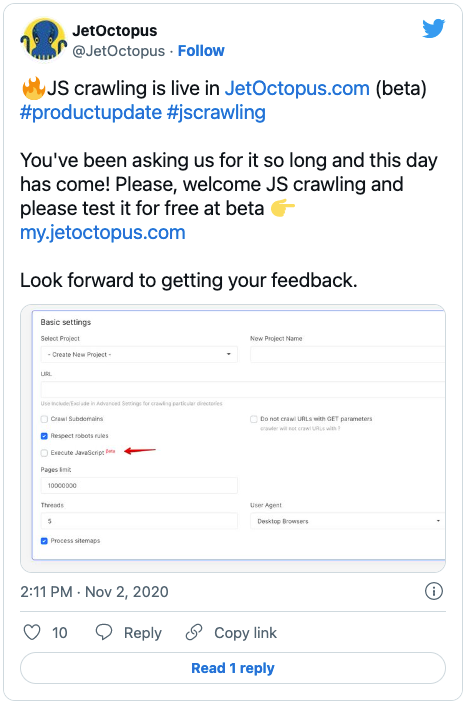Click the Twitter bird logo
Screen dimensions: 466x704
[x=433, y=28]
